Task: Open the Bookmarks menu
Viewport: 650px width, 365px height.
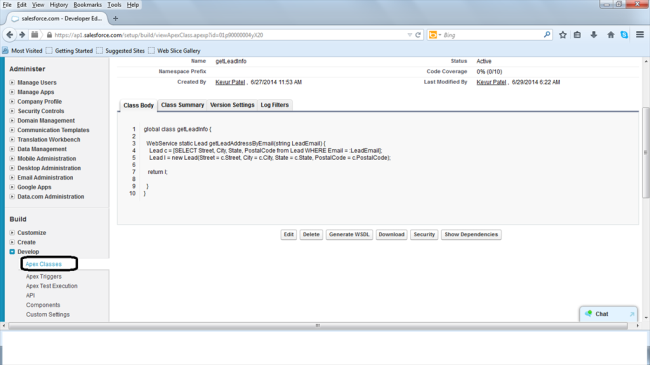Action: coord(87,5)
